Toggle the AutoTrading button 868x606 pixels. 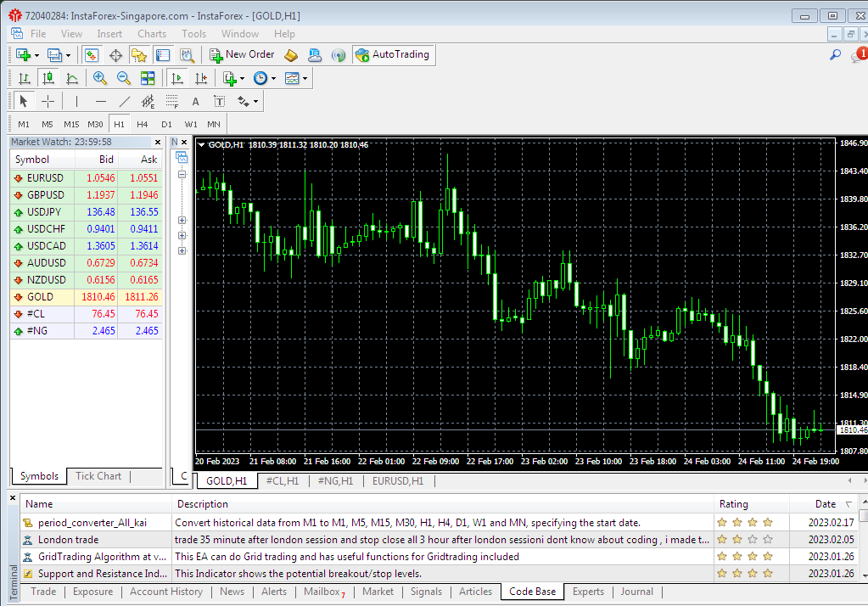click(392, 54)
